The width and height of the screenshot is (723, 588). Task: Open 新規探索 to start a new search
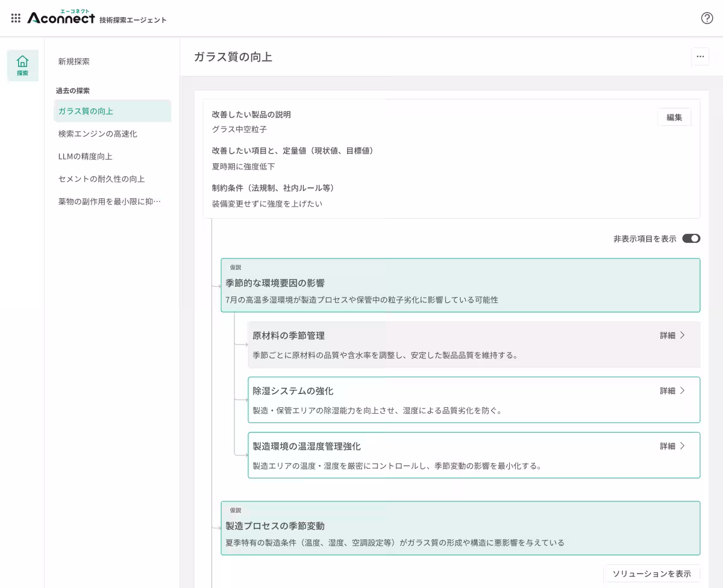coord(73,61)
